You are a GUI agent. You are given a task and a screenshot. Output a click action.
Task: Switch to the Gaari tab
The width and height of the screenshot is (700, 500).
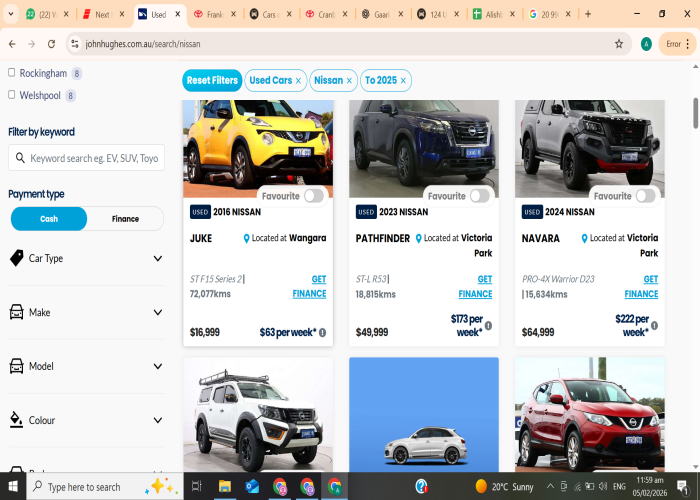(x=382, y=14)
